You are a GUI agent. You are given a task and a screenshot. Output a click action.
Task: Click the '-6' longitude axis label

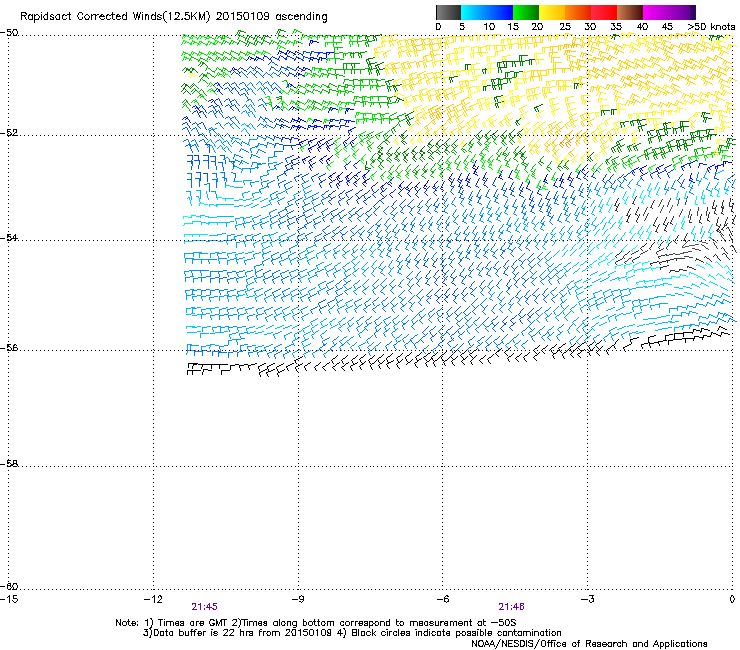[442, 599]
